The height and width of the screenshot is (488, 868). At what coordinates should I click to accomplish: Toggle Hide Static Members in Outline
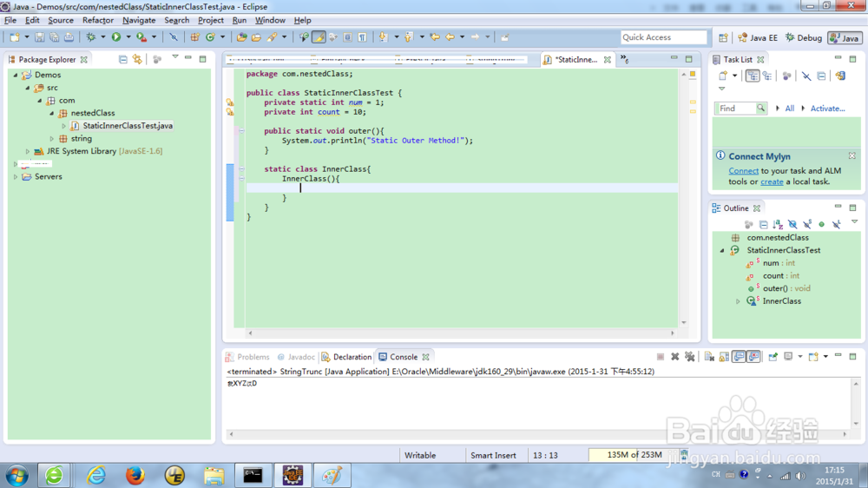807,224
